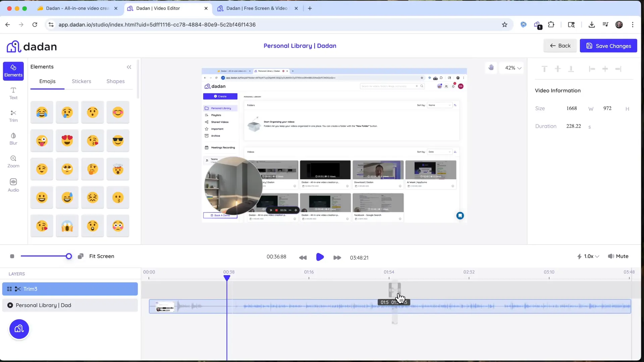Click the dadan logo
644x362 pixels.
(x=32, y=47)
